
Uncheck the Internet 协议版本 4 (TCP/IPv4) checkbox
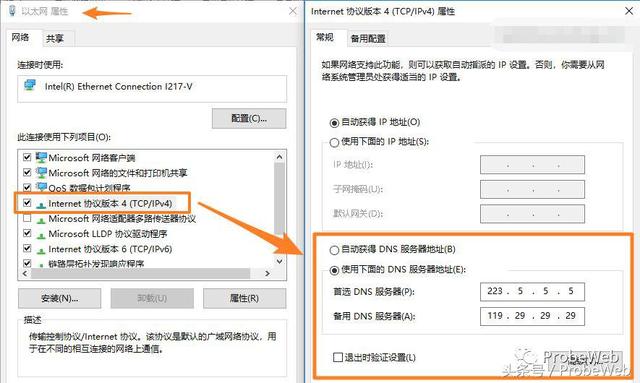[x=27, y=203]
